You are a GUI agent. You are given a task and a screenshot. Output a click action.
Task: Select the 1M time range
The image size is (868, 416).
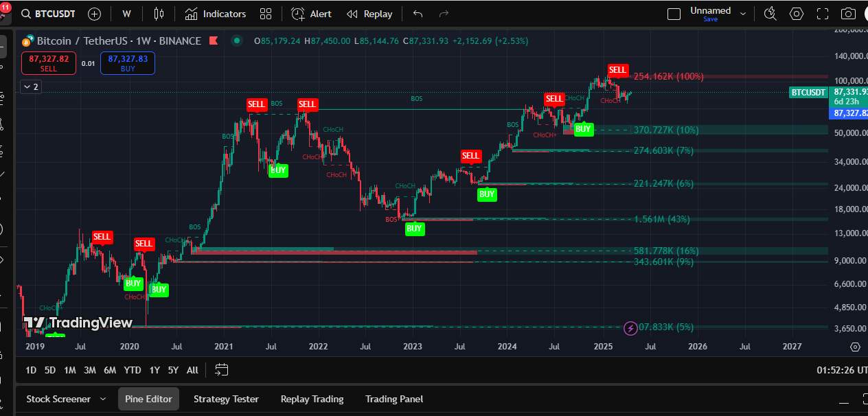70,370
